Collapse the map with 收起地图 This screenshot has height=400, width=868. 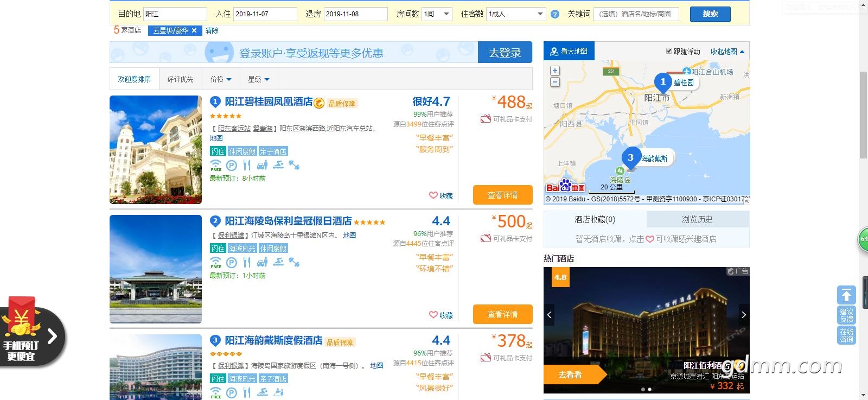[x=727, y=52]
